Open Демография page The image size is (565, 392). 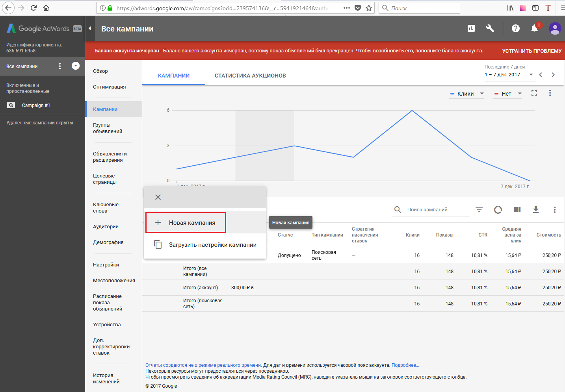click(x=108, y=242)
